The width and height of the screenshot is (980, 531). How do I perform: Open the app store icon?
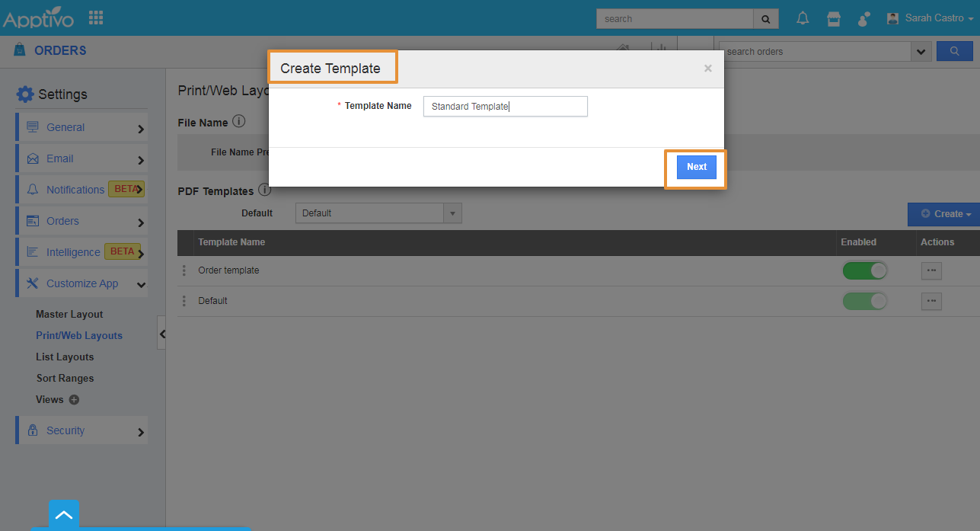(834, 18)
